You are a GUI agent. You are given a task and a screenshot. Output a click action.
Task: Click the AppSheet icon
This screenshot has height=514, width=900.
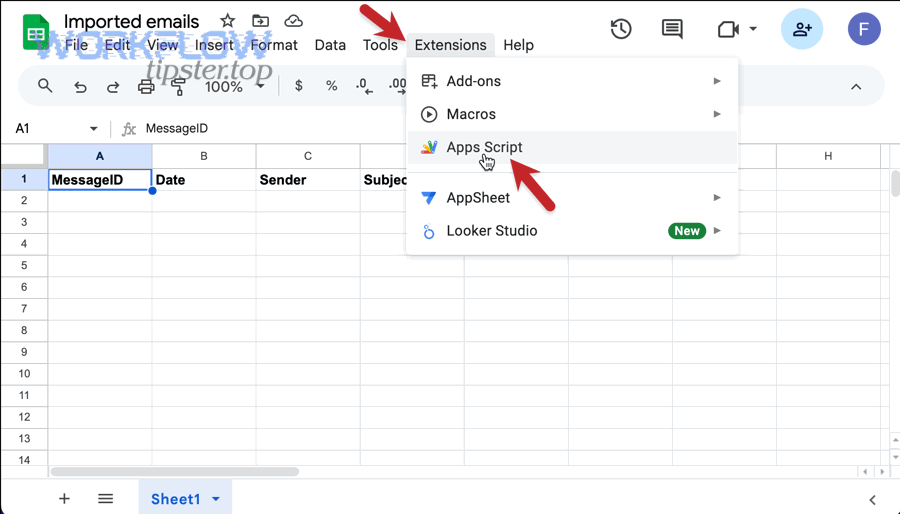(x=429, y=198)
